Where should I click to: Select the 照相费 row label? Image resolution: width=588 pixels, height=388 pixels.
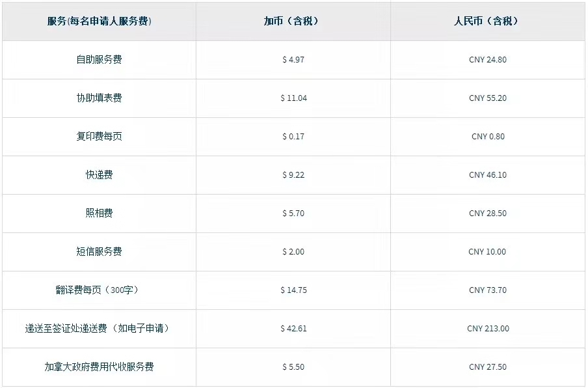point(99,213)
